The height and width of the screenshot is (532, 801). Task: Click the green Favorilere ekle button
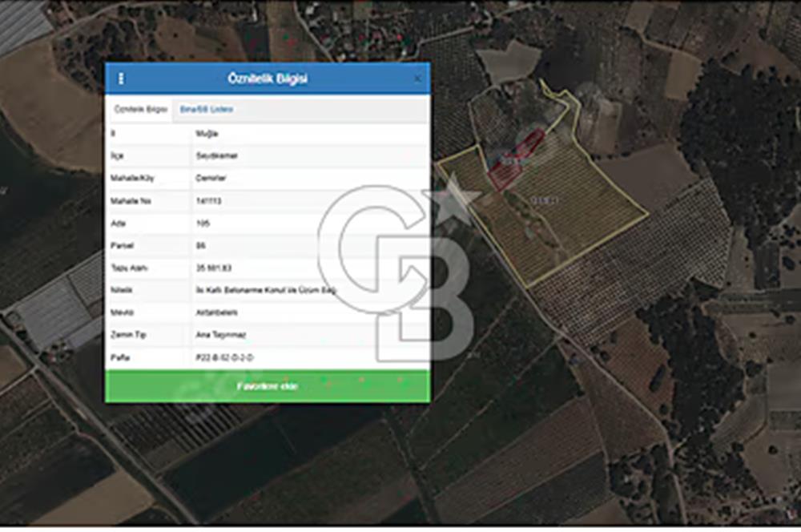pos(268,386)
